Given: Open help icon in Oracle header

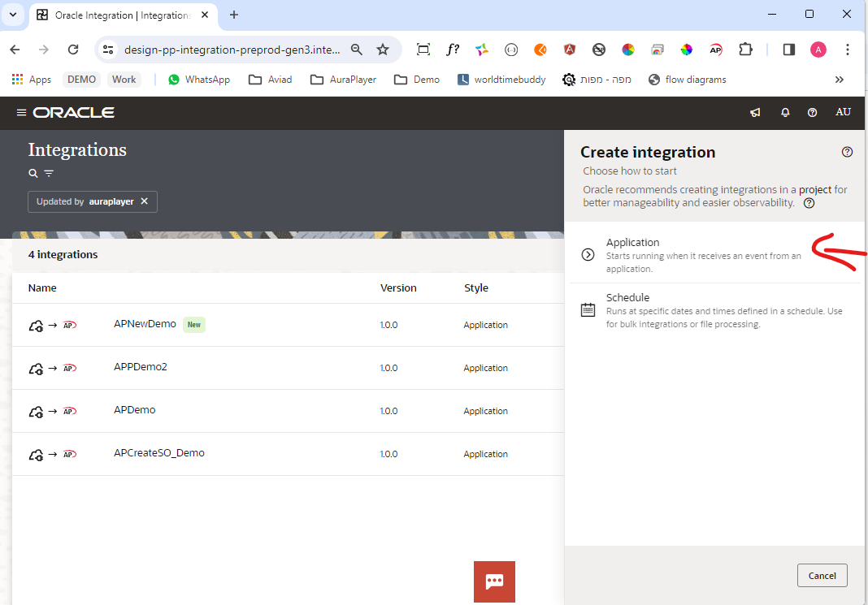Looking at the screenshot, I should tap(812, 112).
